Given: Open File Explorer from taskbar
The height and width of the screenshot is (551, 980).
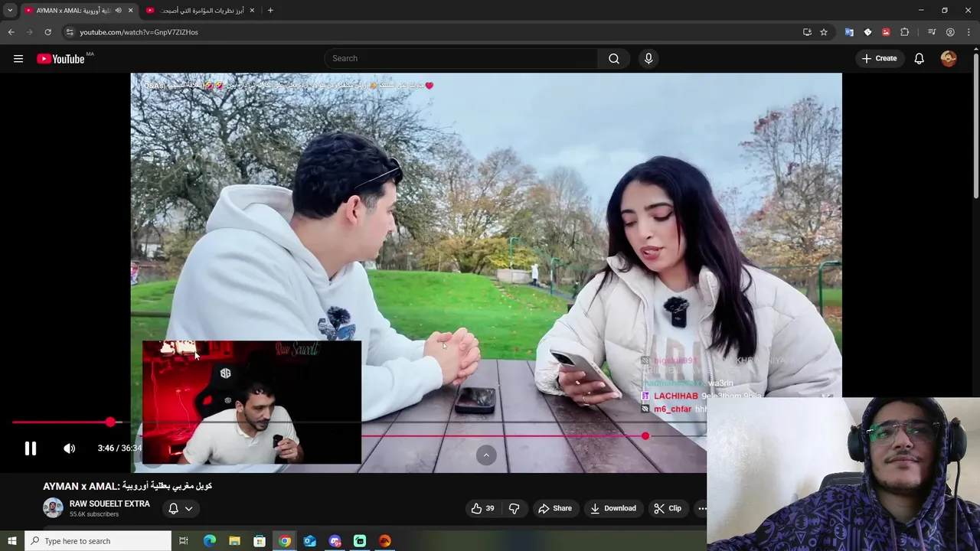Looking at the screenshot, I should [x=234, y=541].
